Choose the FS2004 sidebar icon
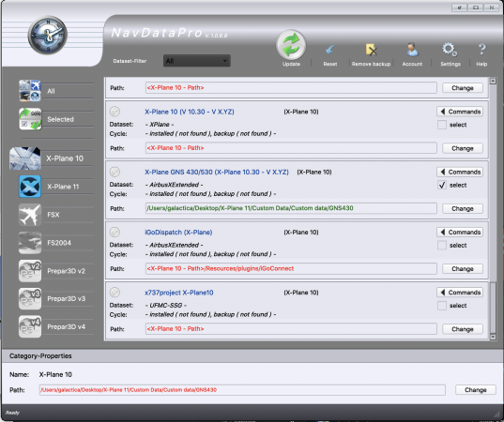The image size is (504, 422). (30, 243)
